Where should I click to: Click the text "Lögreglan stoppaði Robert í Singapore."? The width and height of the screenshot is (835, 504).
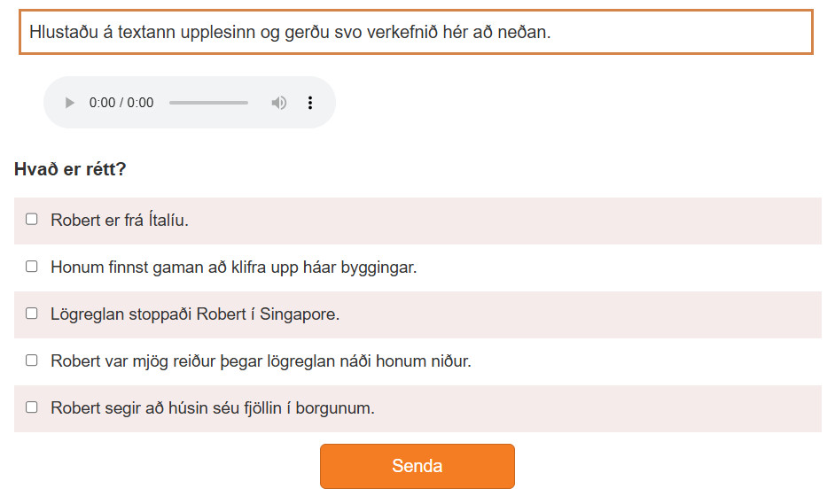(195, 314)
